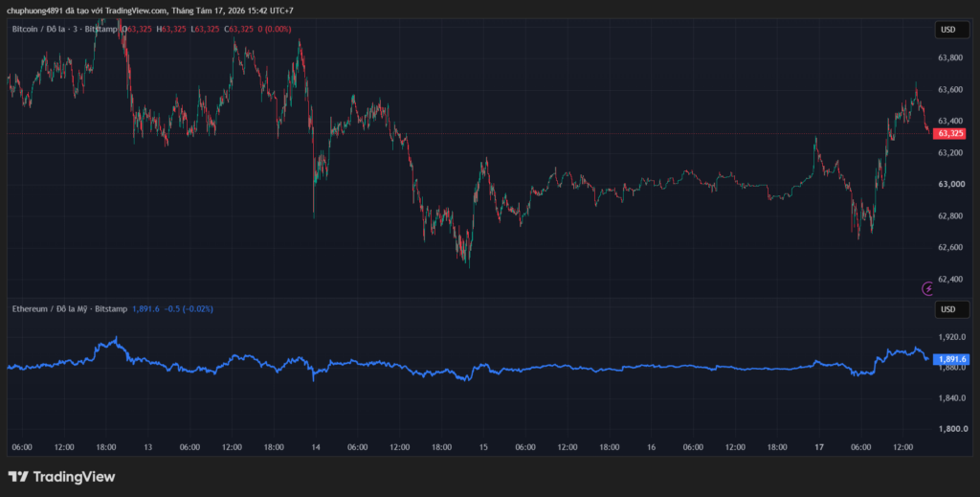Click the purple lightning bolt icon

[928, 288]
